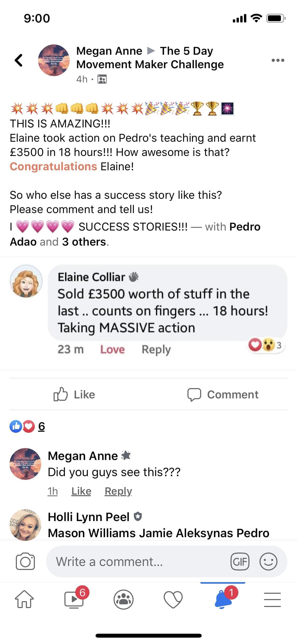Viewport: 297px width, 644px height.
Task: Open the Dating heart tab
Action: click(x=173, y=599)
